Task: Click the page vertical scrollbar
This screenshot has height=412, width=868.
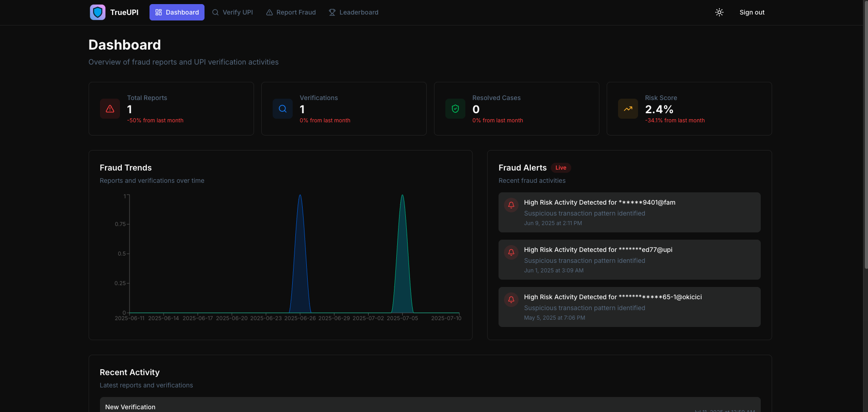Action: click(x=866, y=134)
